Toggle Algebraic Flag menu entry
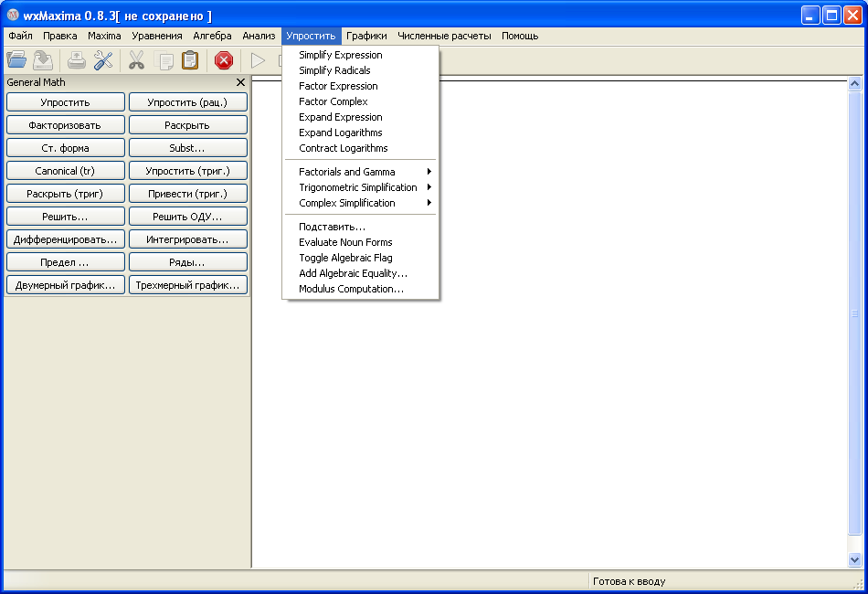 361,258
